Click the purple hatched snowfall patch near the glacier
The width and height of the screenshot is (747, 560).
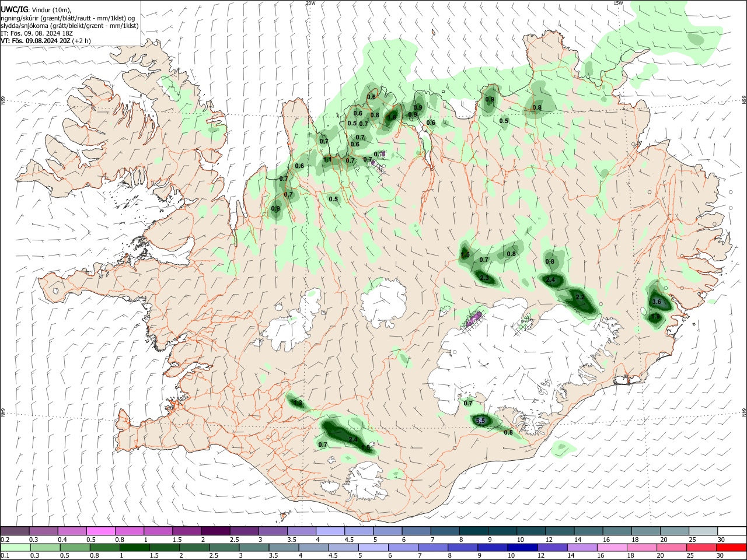coord(474,318)
